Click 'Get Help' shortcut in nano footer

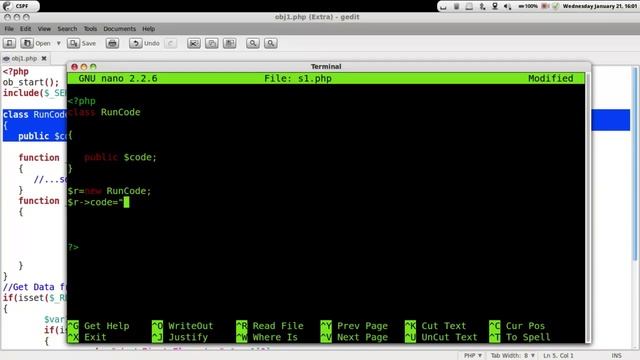98,326
